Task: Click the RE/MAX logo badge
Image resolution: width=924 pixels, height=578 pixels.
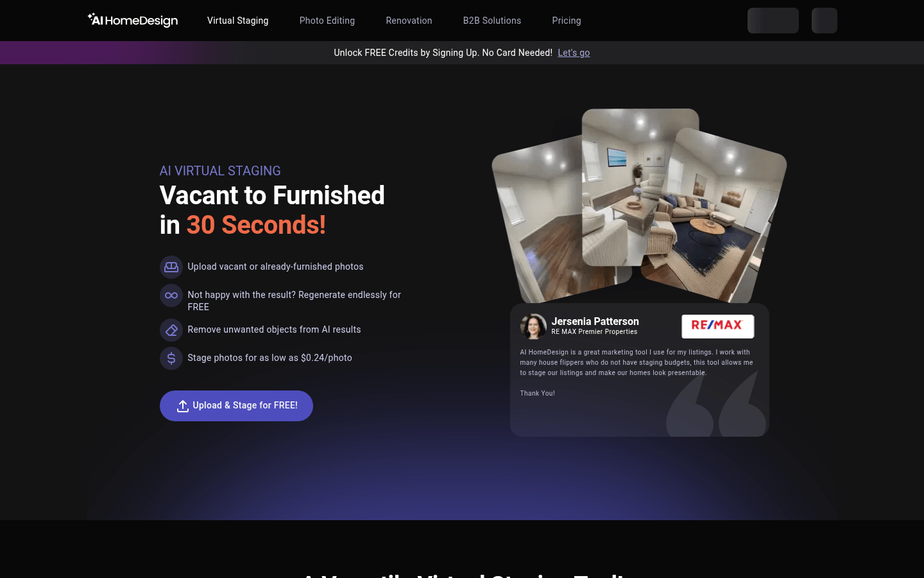Action: pyautogui.click(x=717, y=326)
